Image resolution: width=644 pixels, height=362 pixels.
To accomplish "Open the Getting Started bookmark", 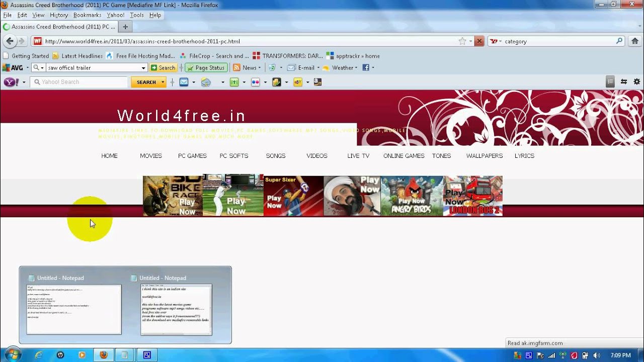I will (26, 56).
